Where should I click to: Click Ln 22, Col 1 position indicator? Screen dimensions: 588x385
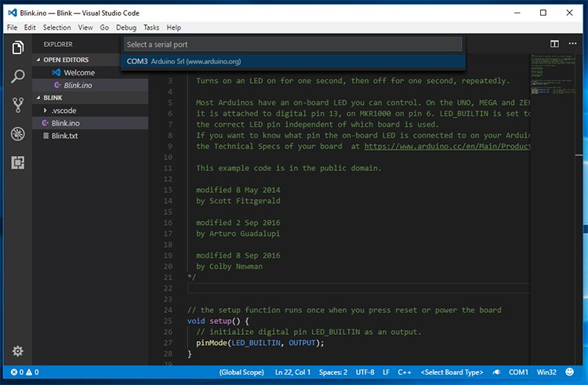(292, 372)
